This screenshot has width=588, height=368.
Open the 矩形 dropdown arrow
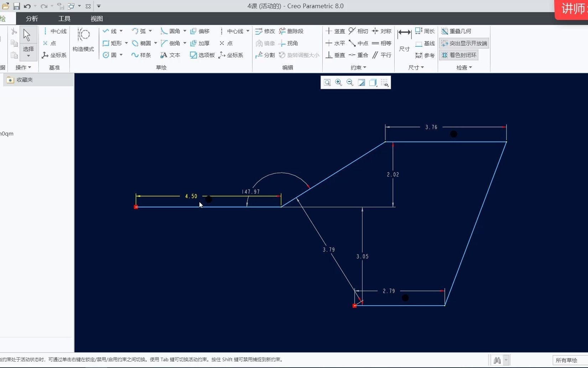point(126,43)
